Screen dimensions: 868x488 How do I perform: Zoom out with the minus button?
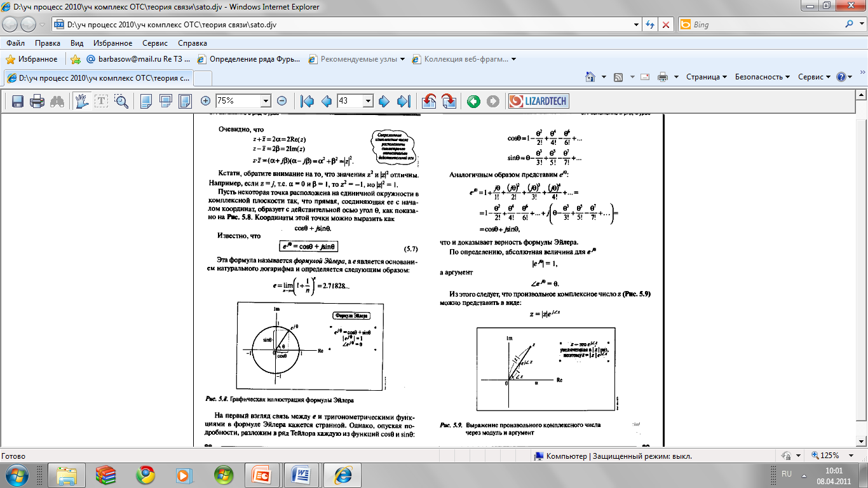pos(282,101)
